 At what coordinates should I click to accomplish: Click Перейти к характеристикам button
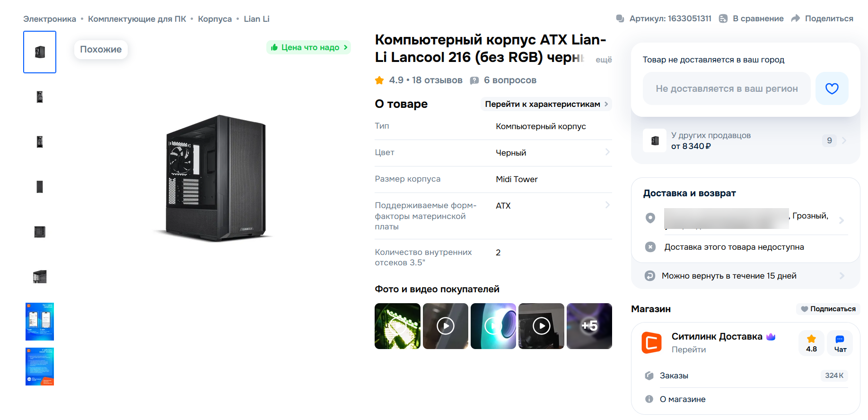click(x=546, y=104)
